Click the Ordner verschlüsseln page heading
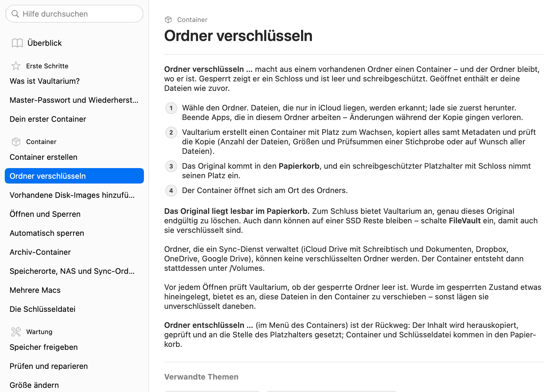The height and width of the screenshot is (392, 559). (x=238, y=36)
